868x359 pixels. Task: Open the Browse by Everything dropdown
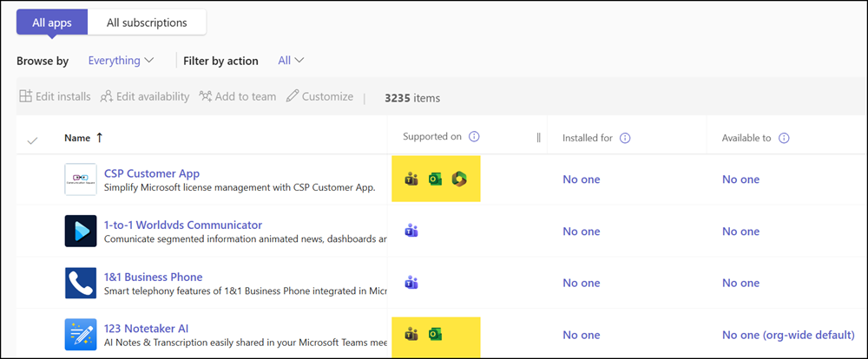[x=121, y=61]
